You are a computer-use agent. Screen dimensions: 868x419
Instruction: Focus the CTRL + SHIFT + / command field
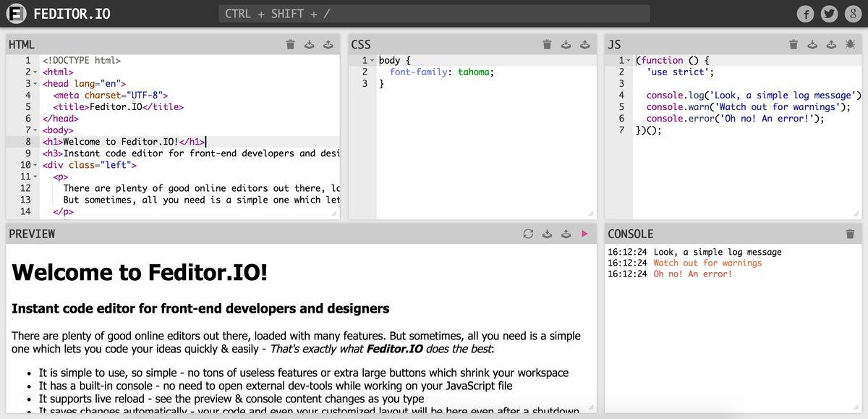[434, 14]
